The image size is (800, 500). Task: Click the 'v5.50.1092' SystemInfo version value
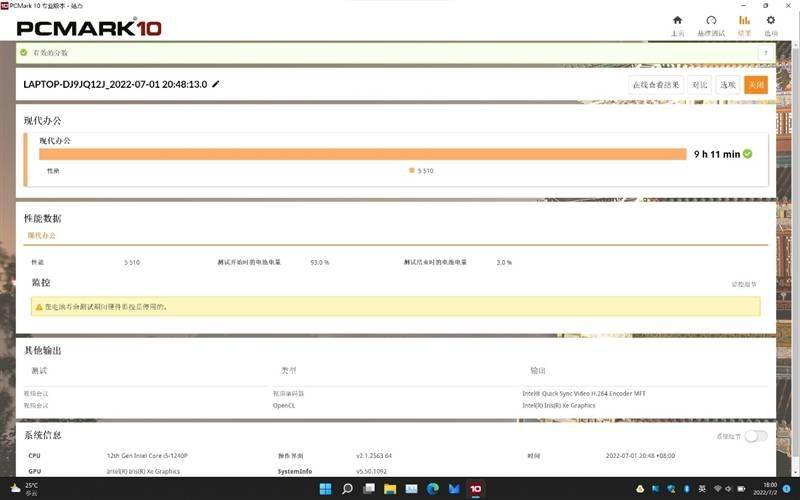pyautogui.click(x=371, y=471)
